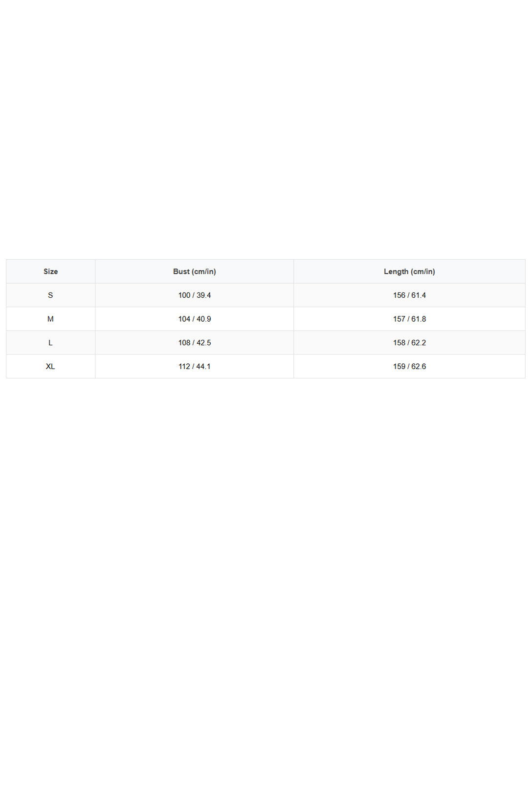Select the S size cell
This screenshot has height=798, width=532.
pyautogui.click(x=50, y=295)
